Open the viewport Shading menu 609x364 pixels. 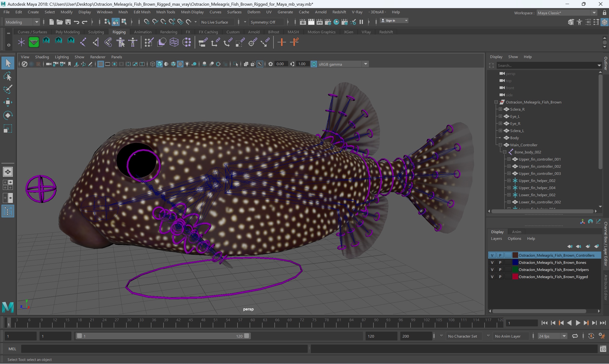tap(42, 57)
